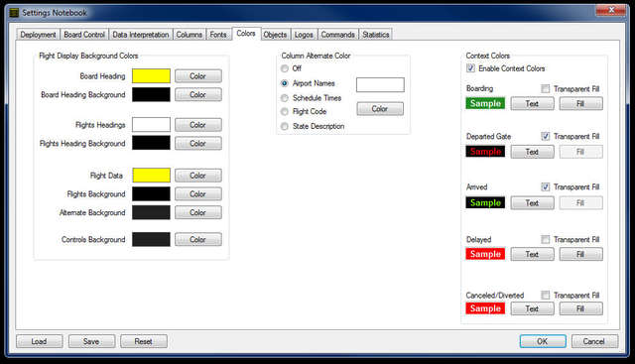Image resolution: width=635 pixels, height=364 pixels.
Task: Open the Statistics tab
Action: click(375, 35)
